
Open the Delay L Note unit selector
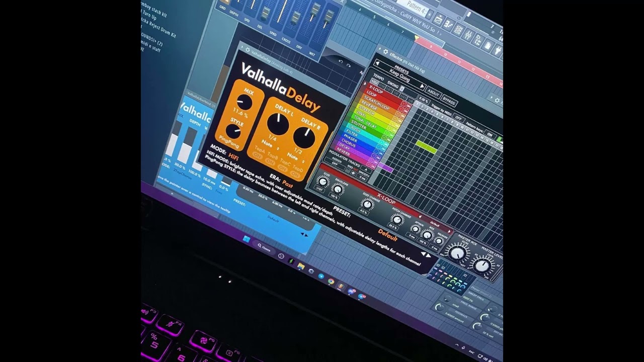click(269, 144)
